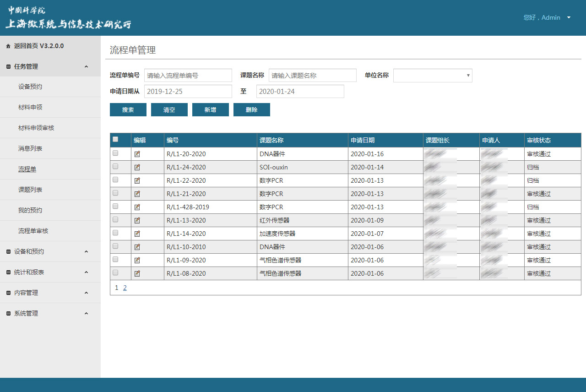Screen dimensions: 586x392
Task: Click the 清空 button
Action: click(169, 110)
